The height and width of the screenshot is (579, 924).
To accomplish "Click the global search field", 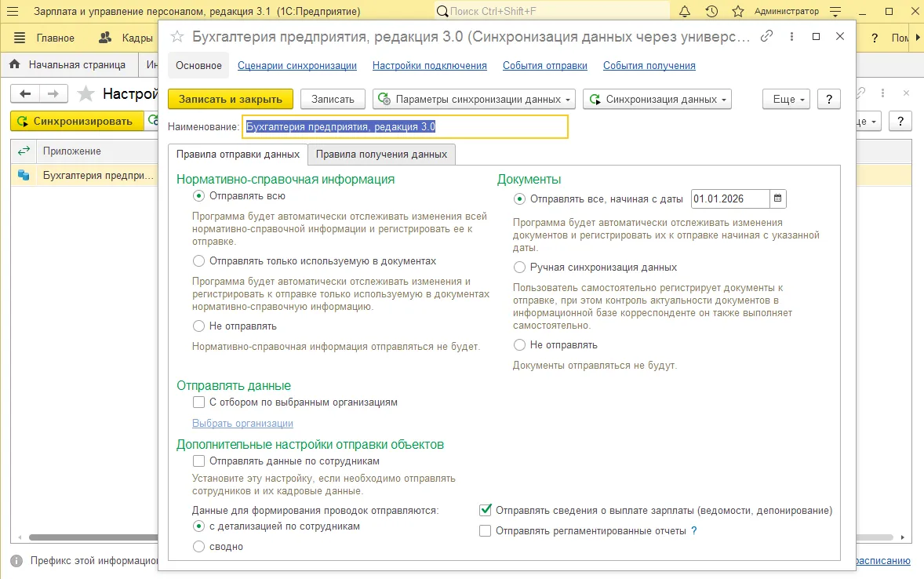I will 552,11.
